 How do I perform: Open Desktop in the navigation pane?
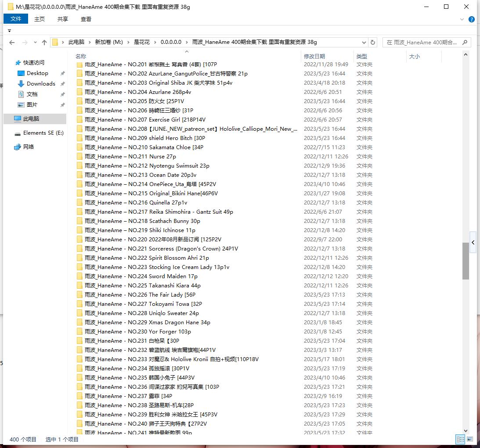(37, 73)
